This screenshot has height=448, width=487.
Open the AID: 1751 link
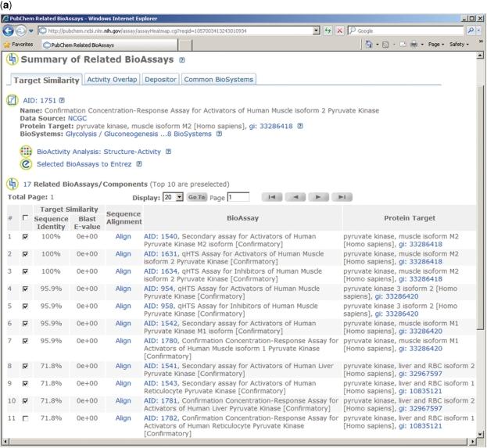point(39,101)
